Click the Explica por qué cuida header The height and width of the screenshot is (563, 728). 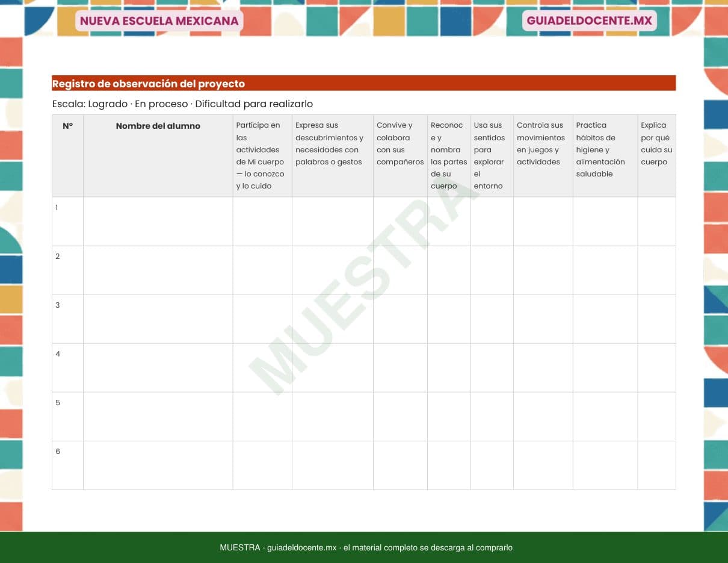point(656,155)
